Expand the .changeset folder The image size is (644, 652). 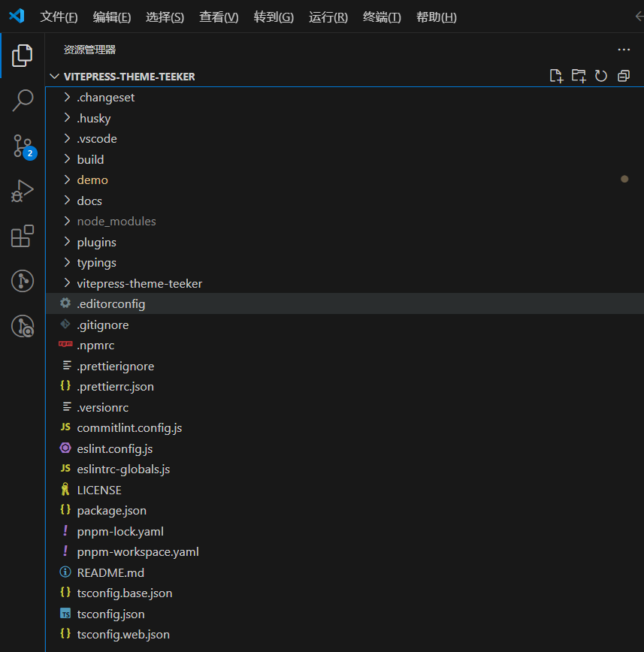tap(67, 97)
